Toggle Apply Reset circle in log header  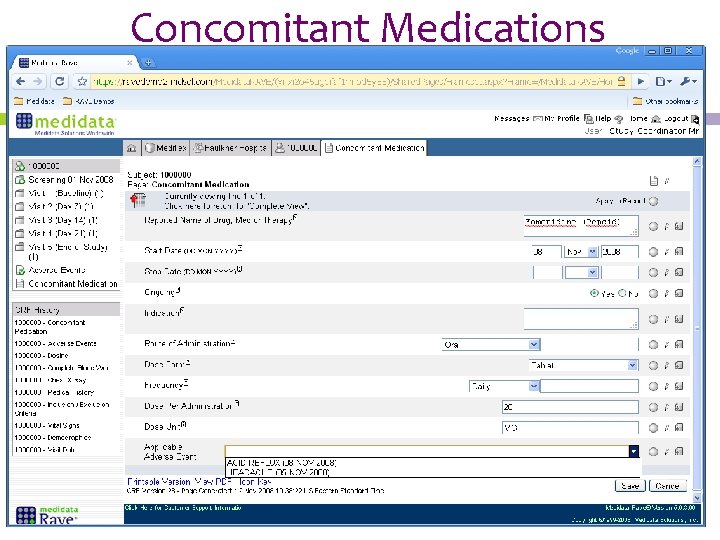(x=653, y=201)
